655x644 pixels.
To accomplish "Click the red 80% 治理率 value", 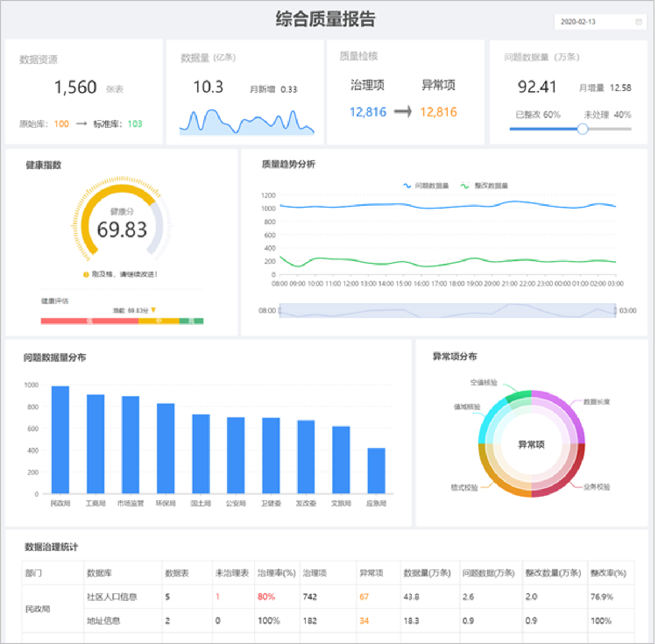I will 266,597.
